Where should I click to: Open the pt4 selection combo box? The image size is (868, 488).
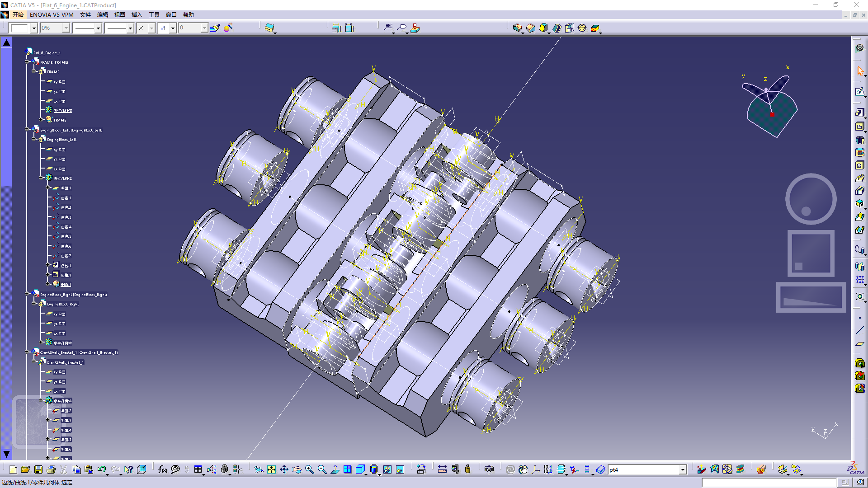coord(682,470)
